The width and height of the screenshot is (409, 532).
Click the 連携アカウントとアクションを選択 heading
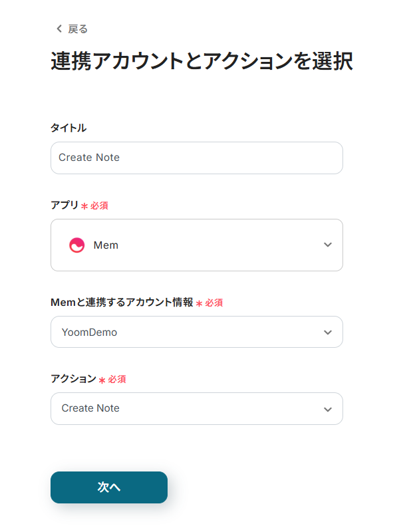pyautogui.click(x=202, y=61)
